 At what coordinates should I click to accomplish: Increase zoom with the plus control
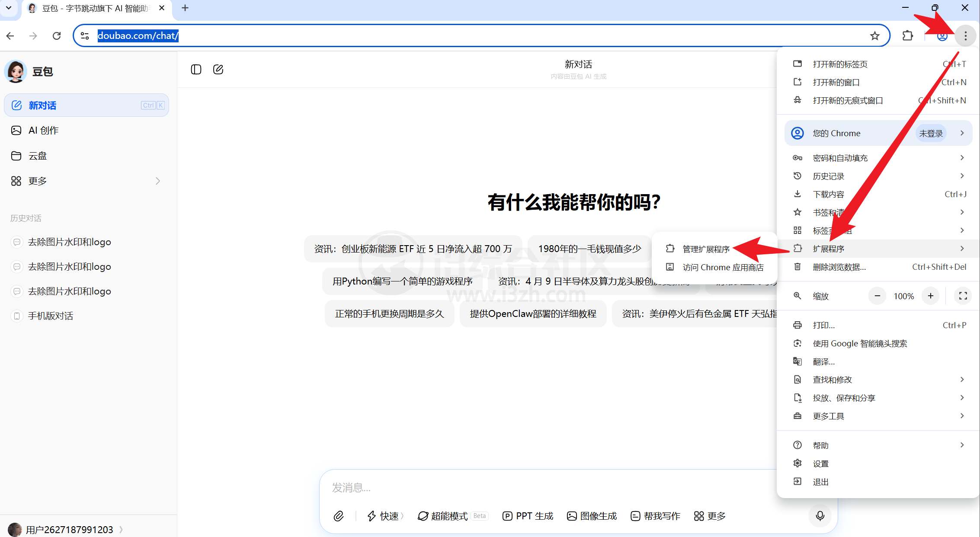pos(931,296)
